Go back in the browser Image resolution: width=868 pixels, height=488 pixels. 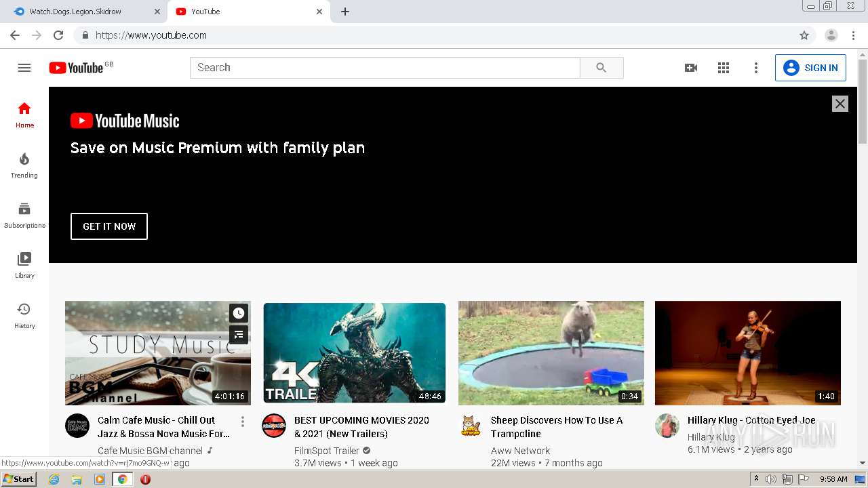tap(15, 35)
